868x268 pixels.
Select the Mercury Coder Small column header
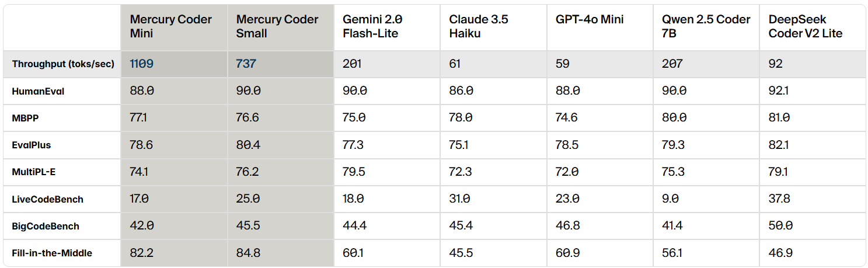point(277,26)
